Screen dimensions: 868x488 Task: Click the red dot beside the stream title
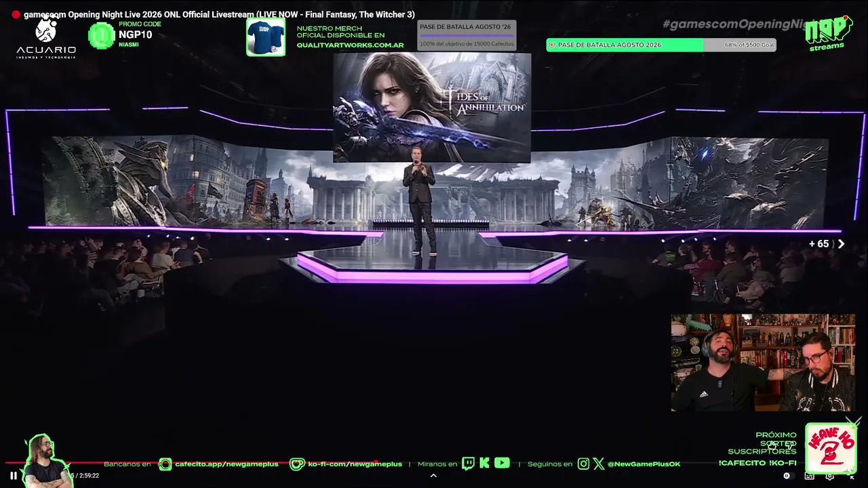click(x=16, y=14)
